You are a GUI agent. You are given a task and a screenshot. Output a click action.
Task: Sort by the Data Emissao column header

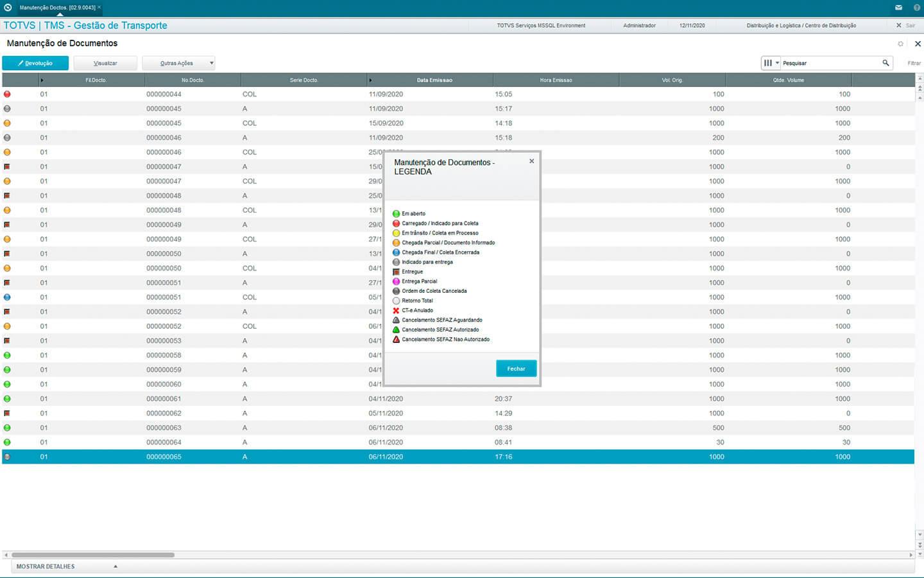click(x=434, y=80)
